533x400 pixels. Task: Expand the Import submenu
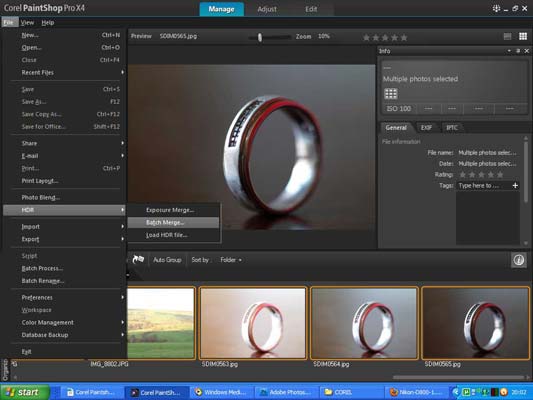(65, 226)
